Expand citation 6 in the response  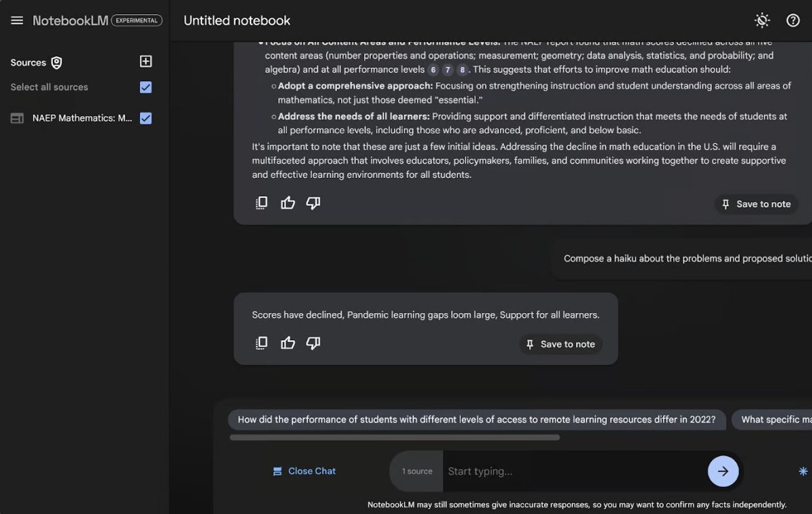(x=433, y=69)
